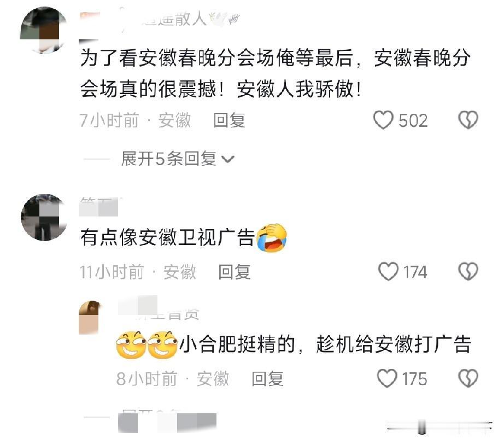
Task: Open the second commenter's avatar
Action: click(x=44, y=218)
